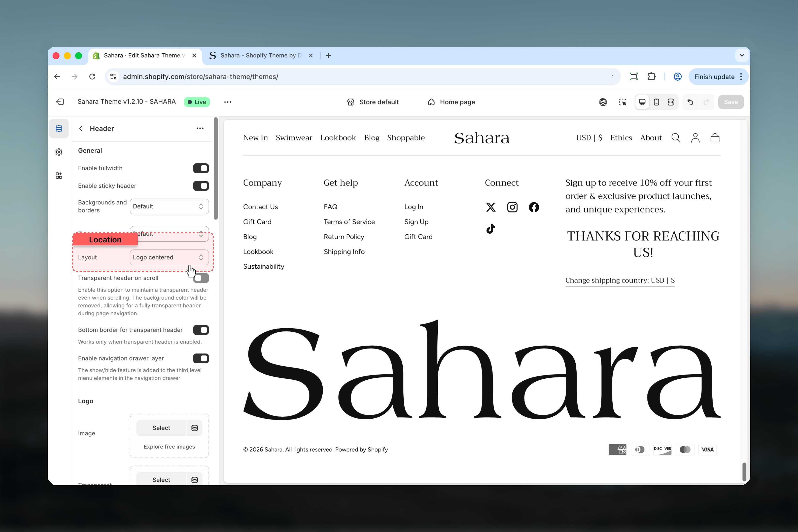The width and height of the screenshot is (798, 532).
Task: Click the settings panel scrollbar
Action: (216, 169)
